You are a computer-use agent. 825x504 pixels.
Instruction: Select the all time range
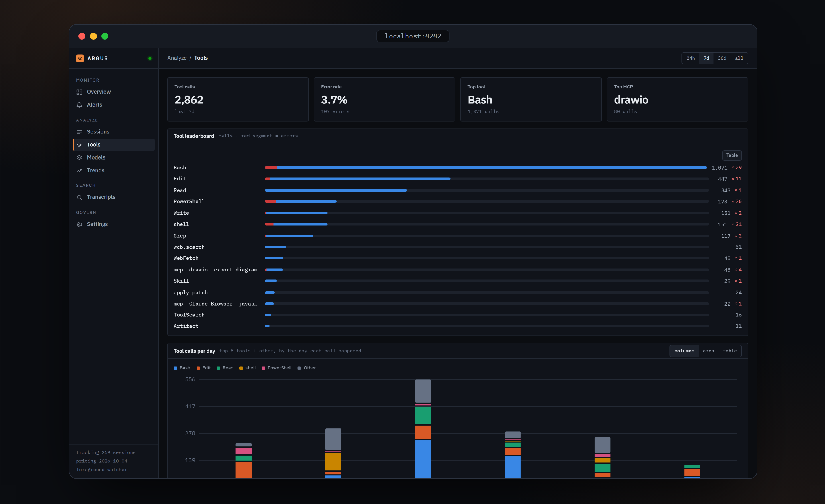739,58
